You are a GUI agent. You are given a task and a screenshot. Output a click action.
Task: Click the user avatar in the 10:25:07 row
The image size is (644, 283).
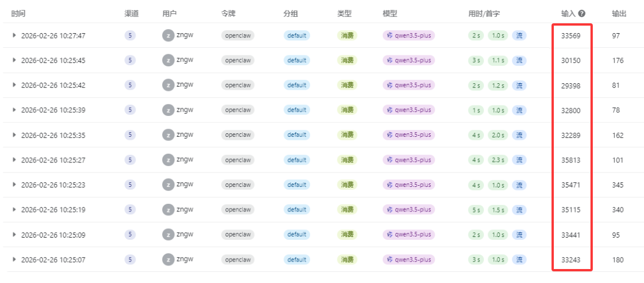coord(168,260)
